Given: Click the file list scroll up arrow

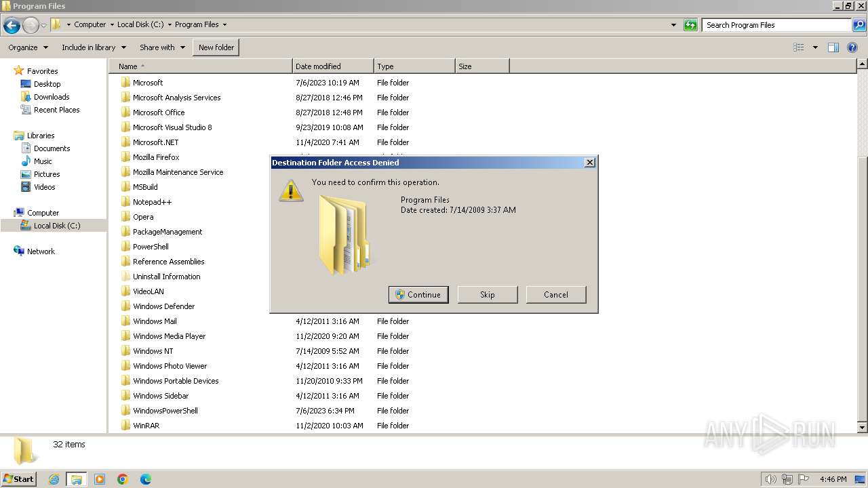Looking at the screenshot, I should pos(863,64).
